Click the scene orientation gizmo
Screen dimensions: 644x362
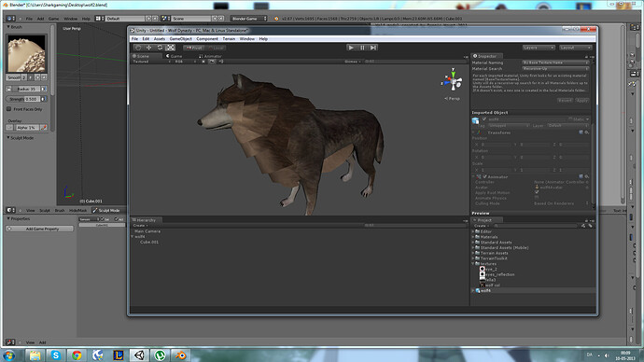[453, 81]
